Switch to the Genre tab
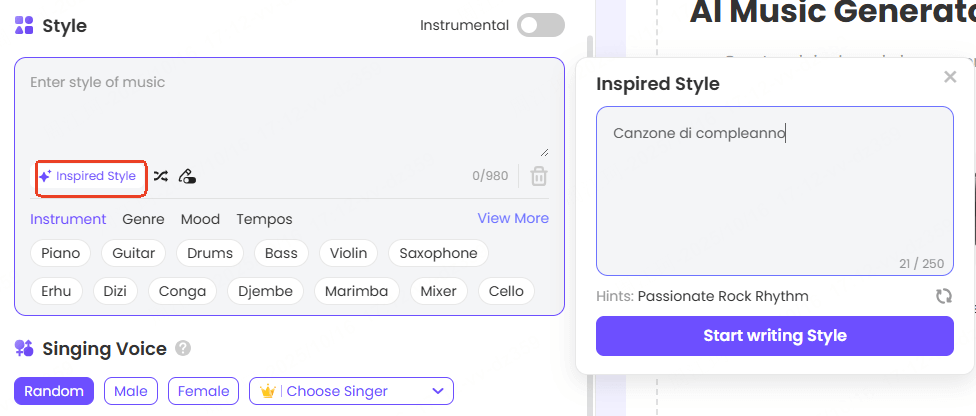Screen dimensions: 976x416 [x=143, y=219]
